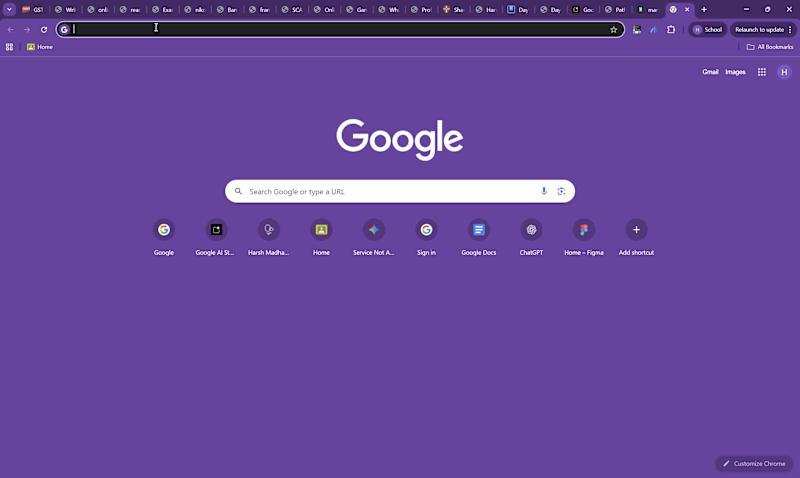The image size is (800, 478).
Task: Click Customize Chrome button
Action: click(754, 464)
